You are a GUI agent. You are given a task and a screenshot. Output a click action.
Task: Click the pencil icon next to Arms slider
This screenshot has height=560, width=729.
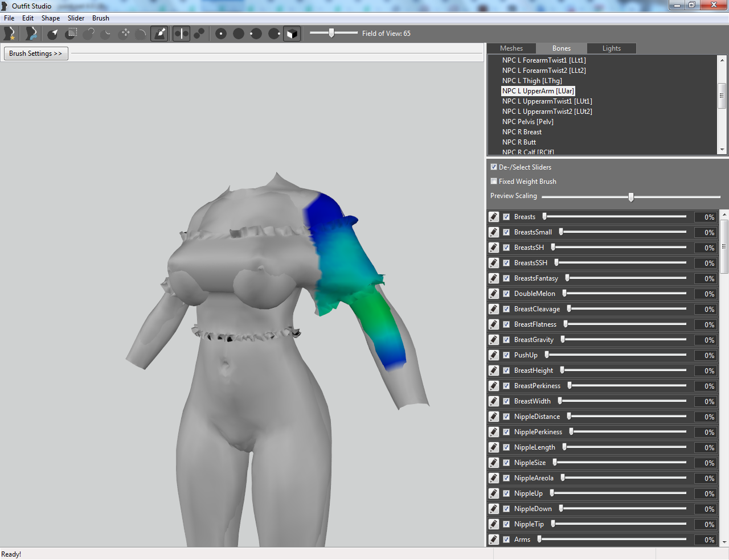pos(494,540)
